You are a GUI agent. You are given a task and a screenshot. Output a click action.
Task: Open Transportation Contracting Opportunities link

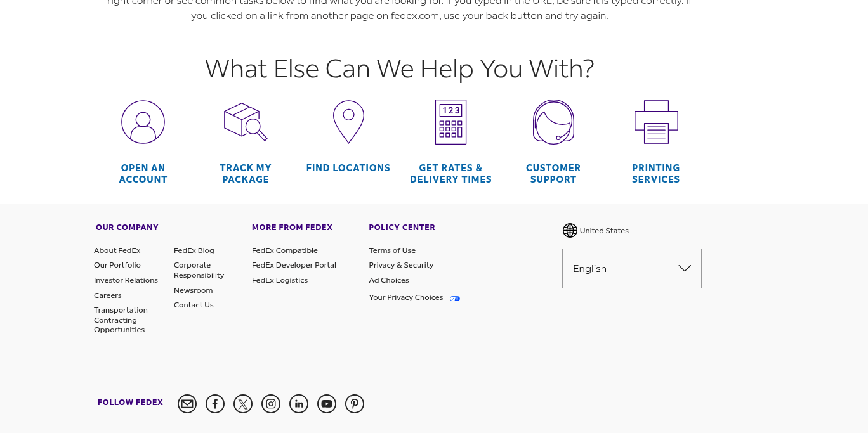pyautogui.click(x=121, y=320)
